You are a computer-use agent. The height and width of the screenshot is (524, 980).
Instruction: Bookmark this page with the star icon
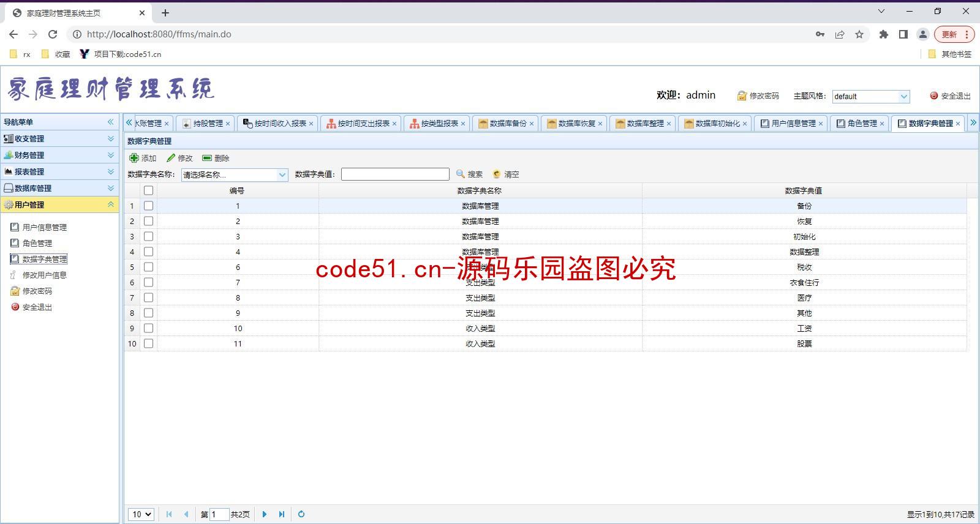coord(859,34)
